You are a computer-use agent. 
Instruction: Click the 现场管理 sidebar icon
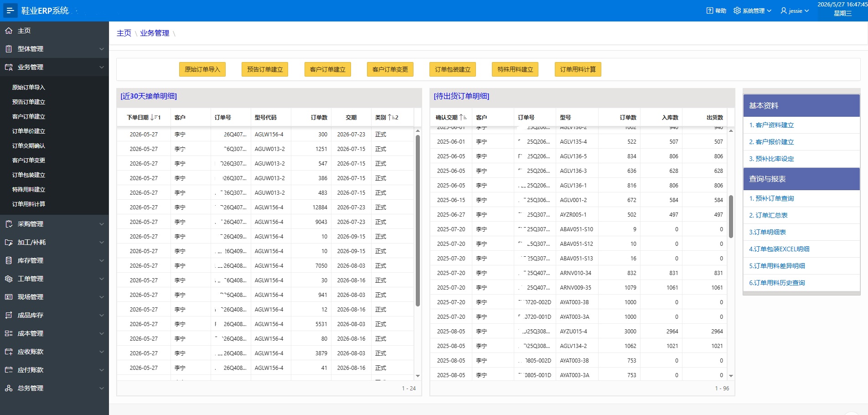(x=9, y=297)
